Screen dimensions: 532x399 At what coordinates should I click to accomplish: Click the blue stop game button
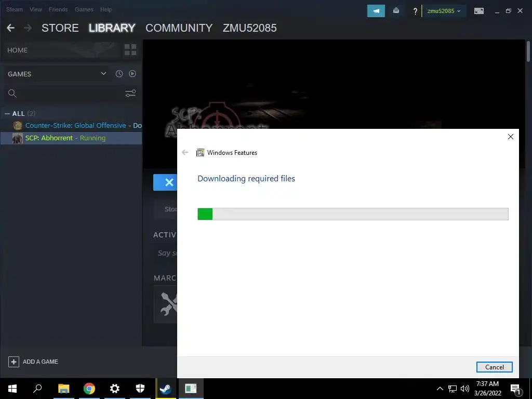(165, 182)
